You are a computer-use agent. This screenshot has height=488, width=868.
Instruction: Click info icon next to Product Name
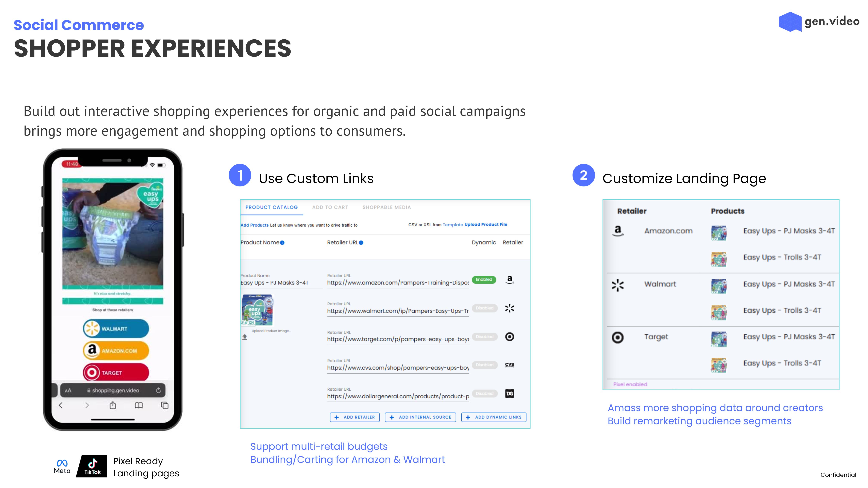tap(282, 243)
